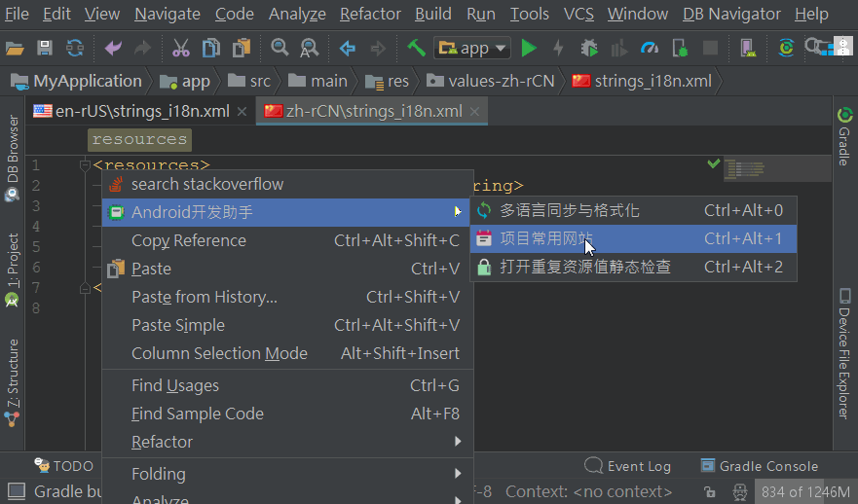The width and height of the screenshot is (858, 504).
Task: Click the Paste clipboard toolbar icon
Action: coord(242,49)
